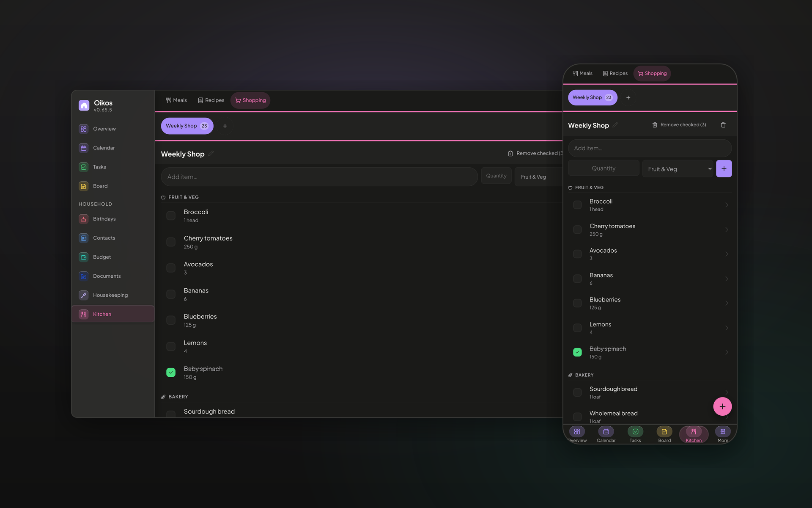Screen dimensions: 812x508
Task: Select the Shopping tab on desktop
Action: [250, 100]
